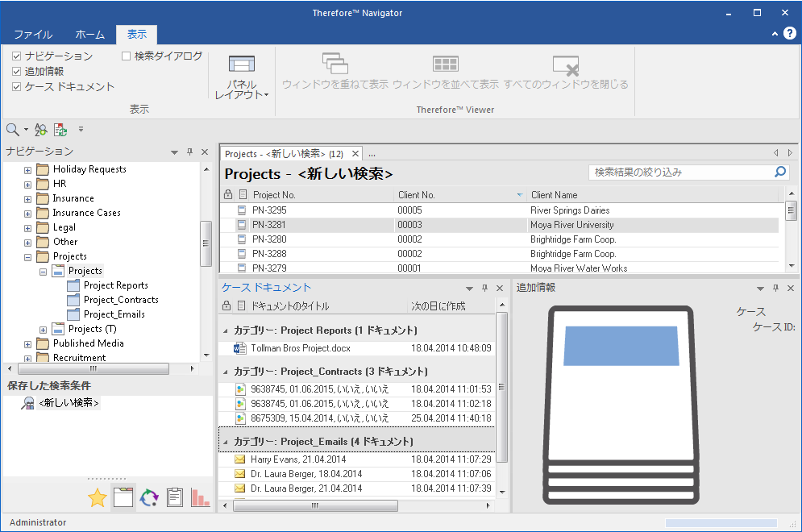Click the saved search icon for <新しい検索>
This screenshot has width=802, height=532.
(27, 403)
